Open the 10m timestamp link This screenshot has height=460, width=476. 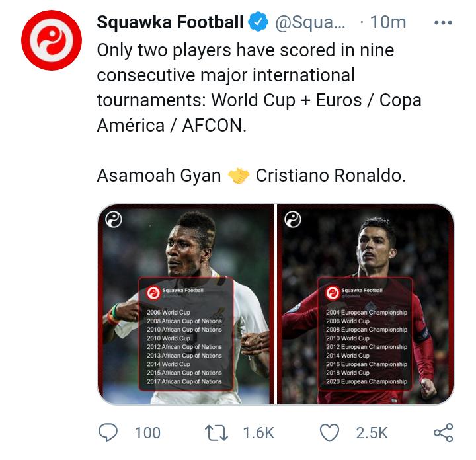coord(387,22)
